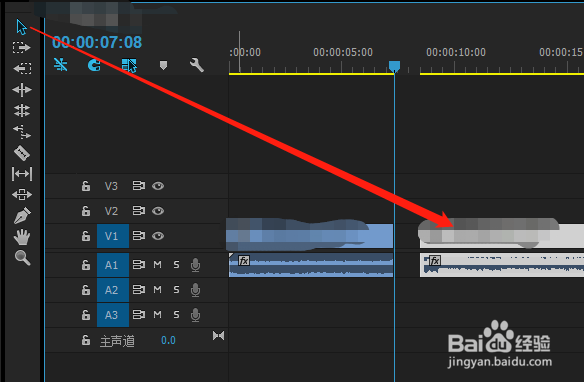Toggle sync lock on V1
Viewport: 584px width, 382px height.
(x=139, y=236)
